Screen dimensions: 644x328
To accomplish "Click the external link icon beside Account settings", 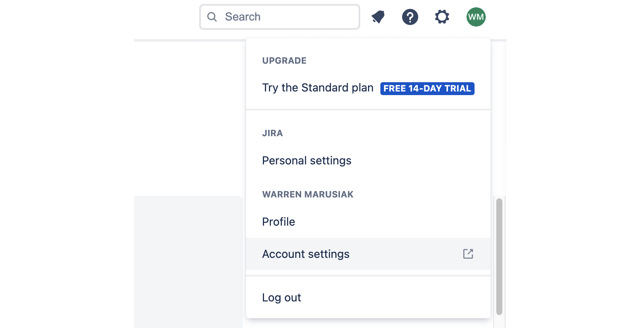I will pyautogui.click(x=468, y=254).
